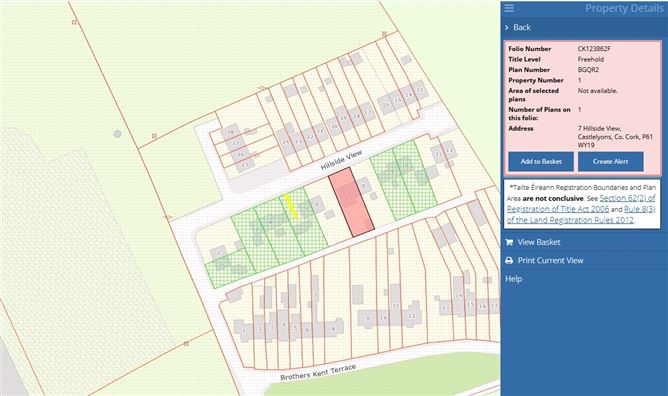Click the Hillside View road label
Screen dimensions: 668x396
341,160
